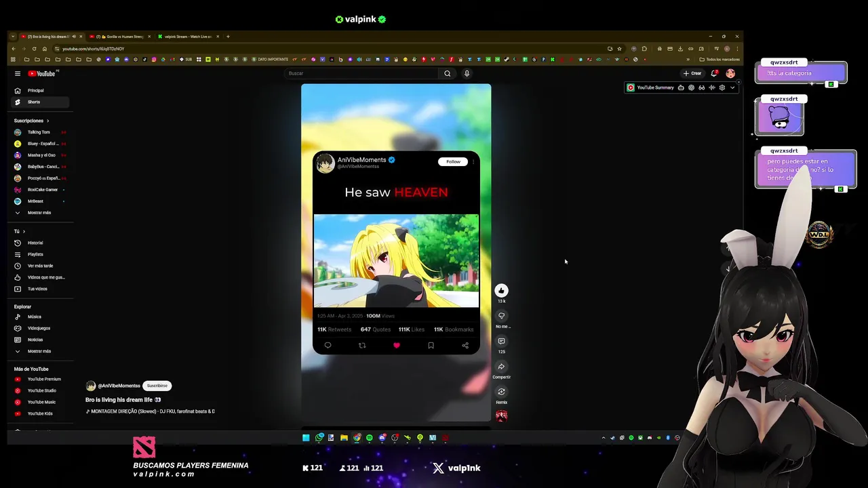
Task: Open the @AniVibeMoments channel name
Action: coord(119,386)
